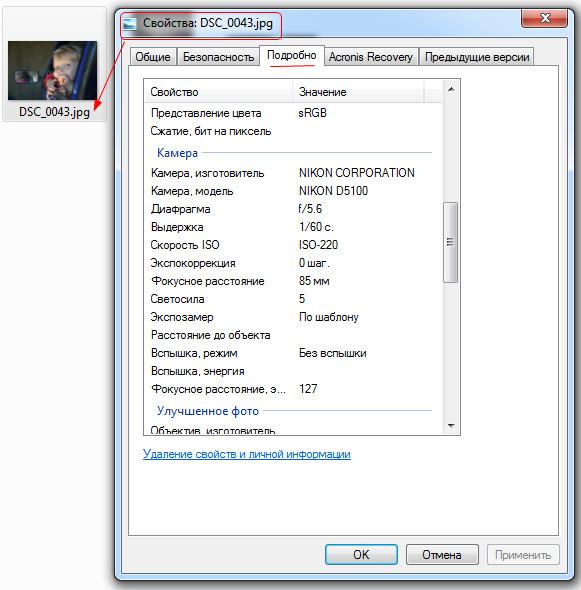This screenshot has height=590, width=581.
Task: Click the dialog title bar image icon
Action: [129, 24]
